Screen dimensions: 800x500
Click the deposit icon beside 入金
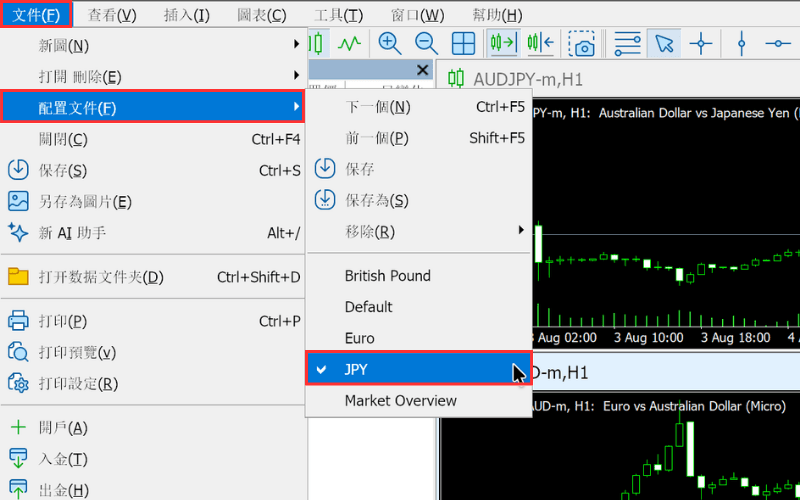(x=18, y=459)
